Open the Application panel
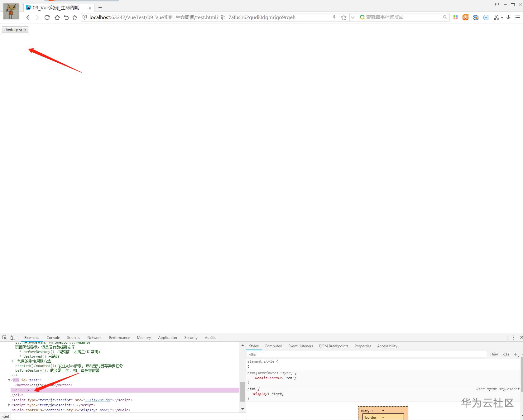 coord(167,338)
